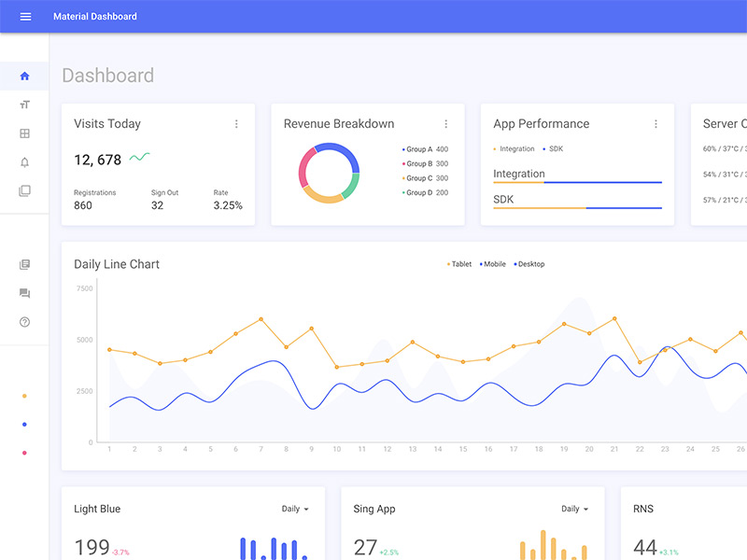Click the yellow dot in the sidebar
The height and width of the screenshot is (560, 747).
pos(24,396)
